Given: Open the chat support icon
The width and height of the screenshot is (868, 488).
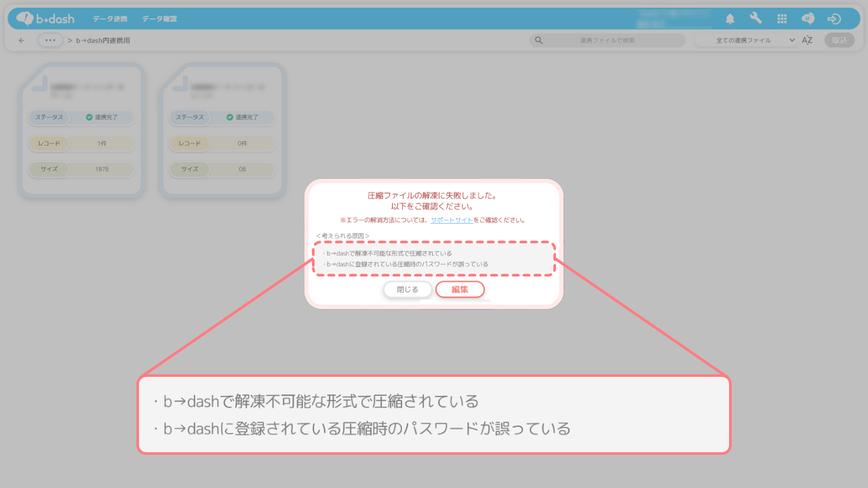Looking at the screenshot, I should [808, 19].
